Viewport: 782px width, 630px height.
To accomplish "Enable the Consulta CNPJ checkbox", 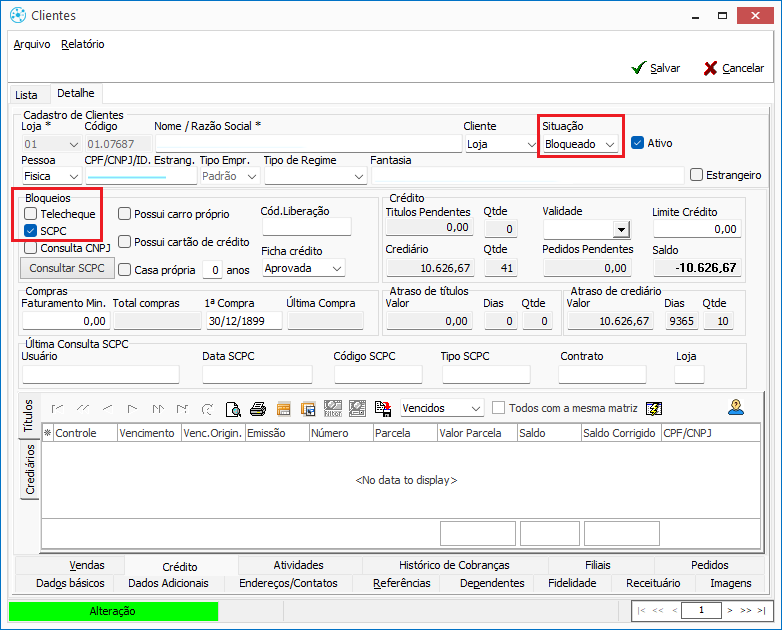I will (x=30, y=247).
